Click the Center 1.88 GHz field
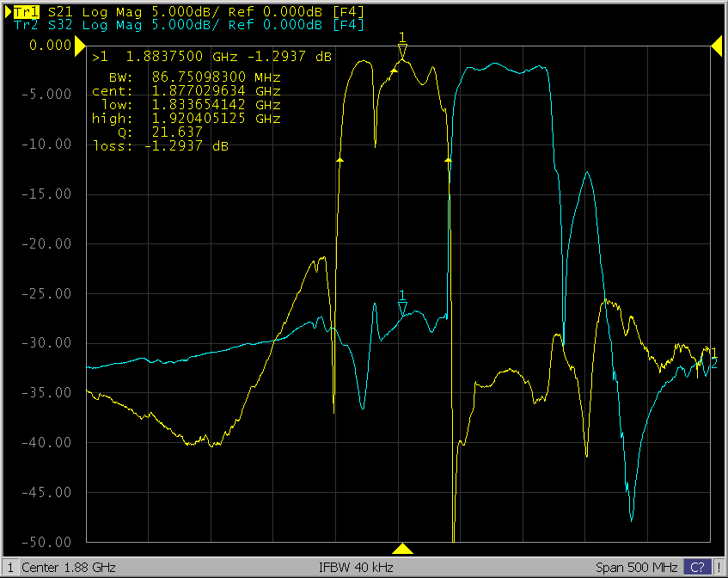The height and width of the screenshot is (578, 728). coord(69,568)
